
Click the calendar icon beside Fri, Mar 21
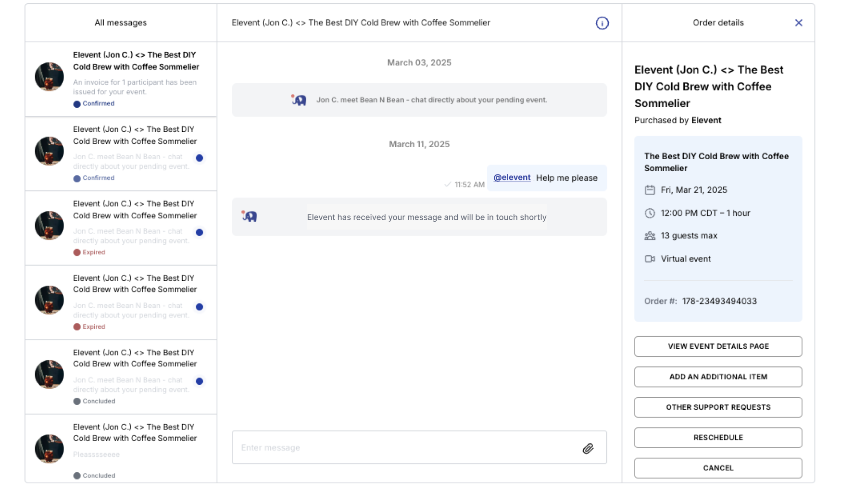[x=649, y=190]
